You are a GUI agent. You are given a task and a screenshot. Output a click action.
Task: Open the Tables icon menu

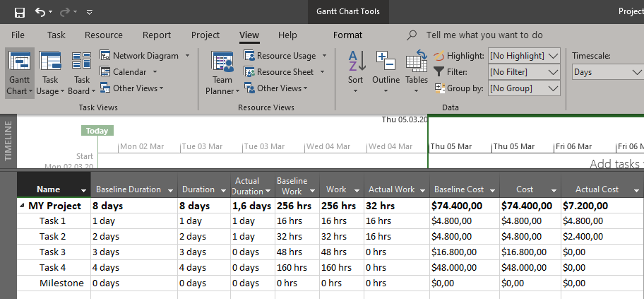tap(417, 64)
